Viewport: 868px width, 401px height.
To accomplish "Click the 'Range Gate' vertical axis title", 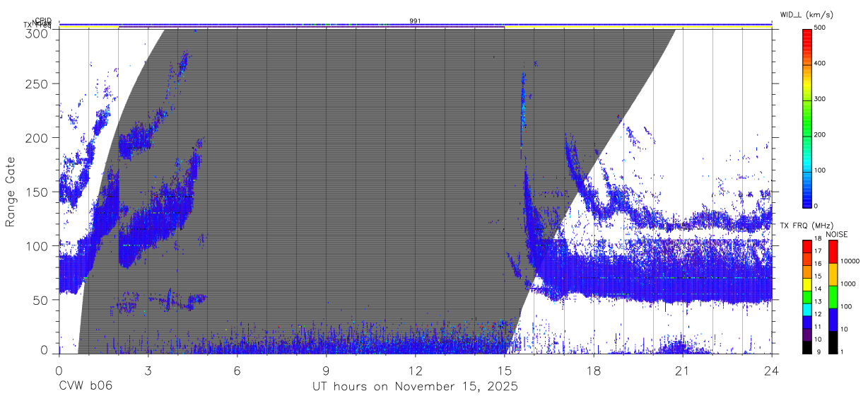I will coord(11,192).
